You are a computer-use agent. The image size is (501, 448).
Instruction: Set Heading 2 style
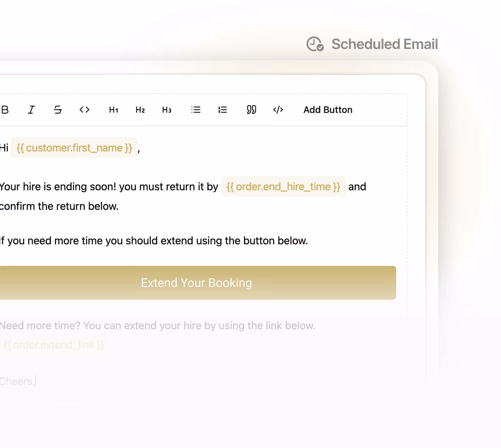[x=140, y=110]
